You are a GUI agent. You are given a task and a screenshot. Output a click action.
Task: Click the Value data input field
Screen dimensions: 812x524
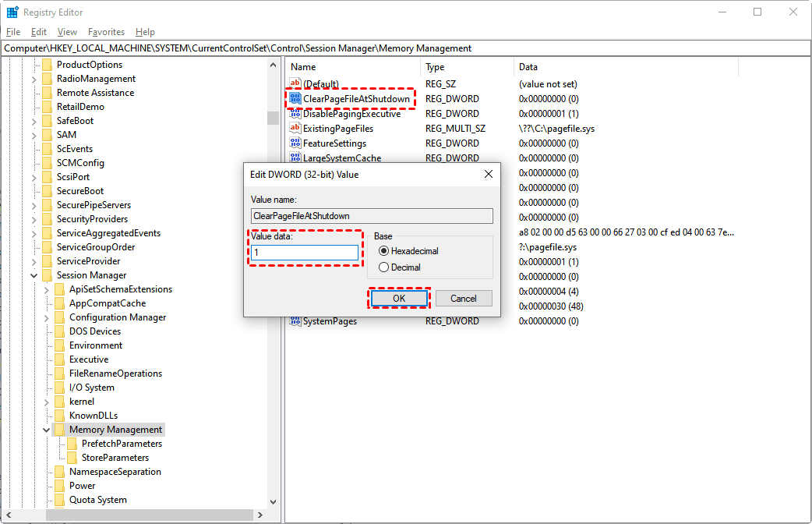point(305,253)
